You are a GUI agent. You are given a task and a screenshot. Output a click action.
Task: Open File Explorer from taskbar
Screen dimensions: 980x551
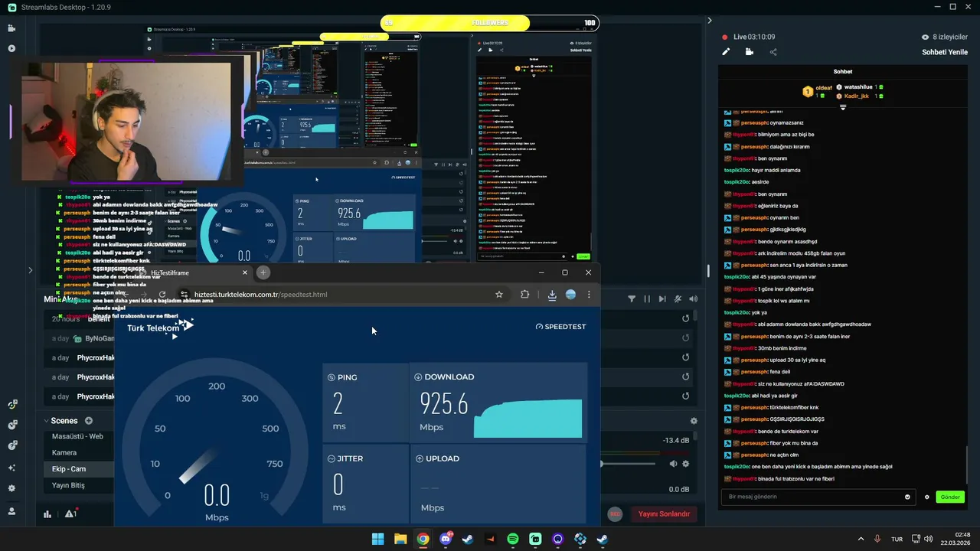[400, 539]
